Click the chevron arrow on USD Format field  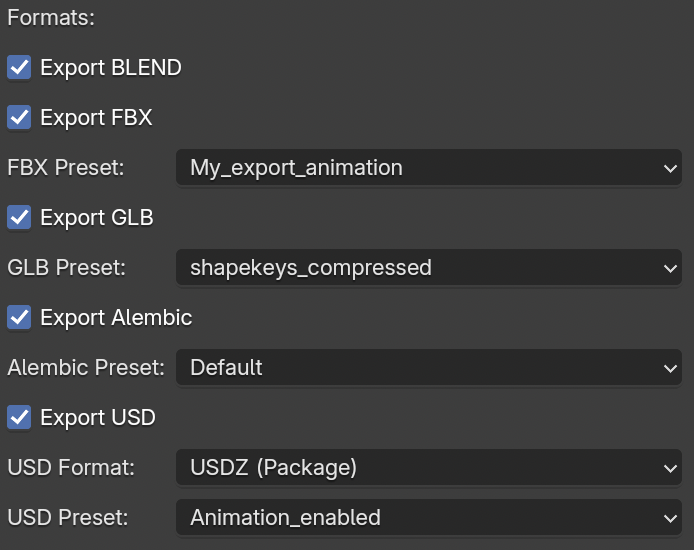pyautogui.click(x=670, y=468)
